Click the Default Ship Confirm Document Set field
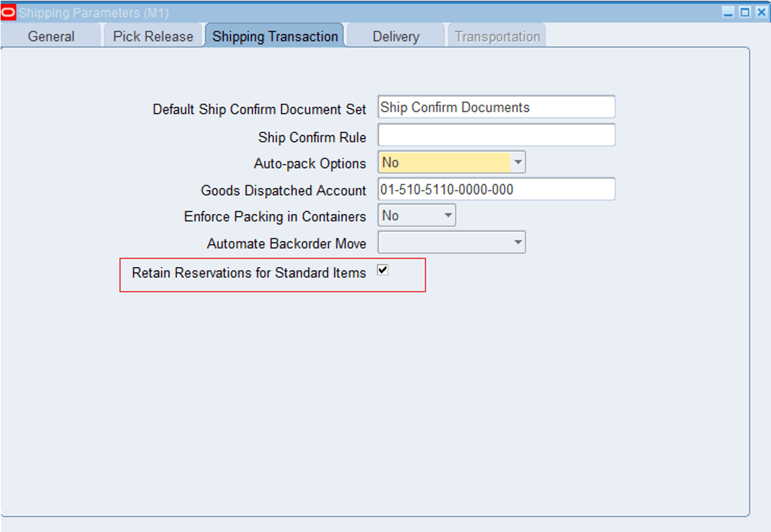The width and height of the screenshot is (771, 532). pyautogui.click(x=496, y=107)
